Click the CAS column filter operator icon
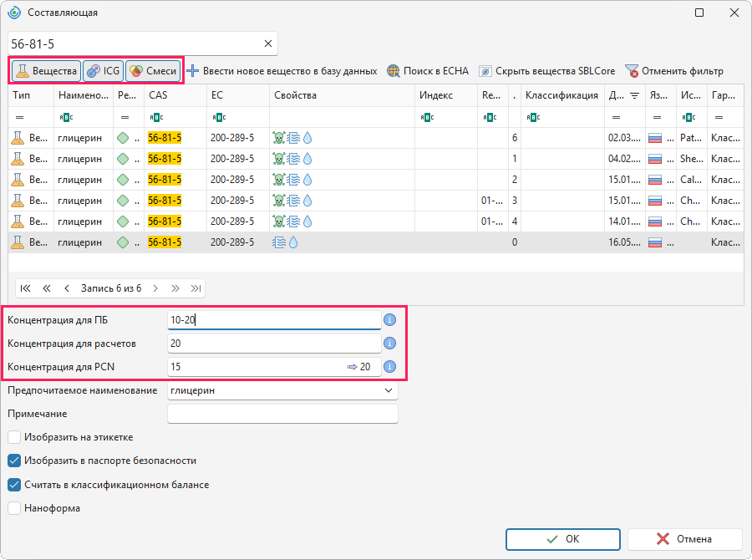The image size is (752, 560). pyautogui.click(x=156, y=117)
